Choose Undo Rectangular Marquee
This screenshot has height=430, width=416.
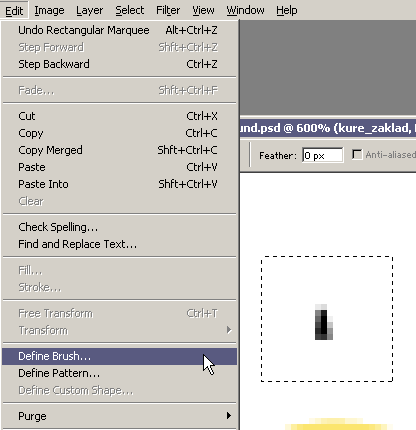coord(119,30)
